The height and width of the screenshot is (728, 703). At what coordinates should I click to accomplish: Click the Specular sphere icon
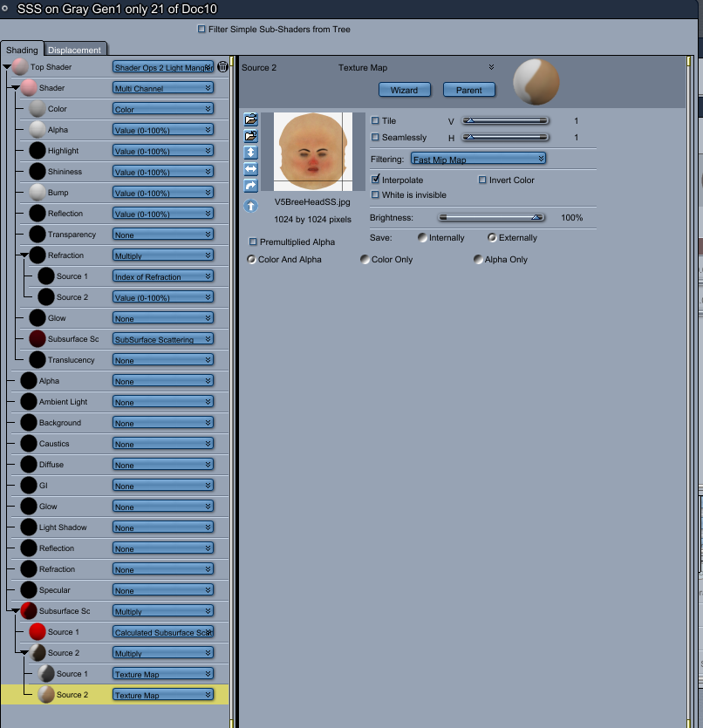click(29, 589)
